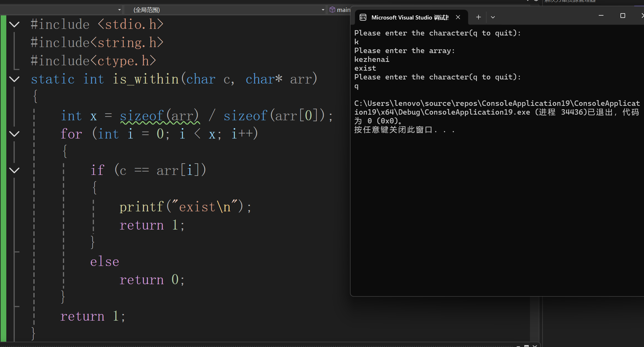Click the is_within function name
Viewport: 644px width, 347px height.
coord(145,79)
